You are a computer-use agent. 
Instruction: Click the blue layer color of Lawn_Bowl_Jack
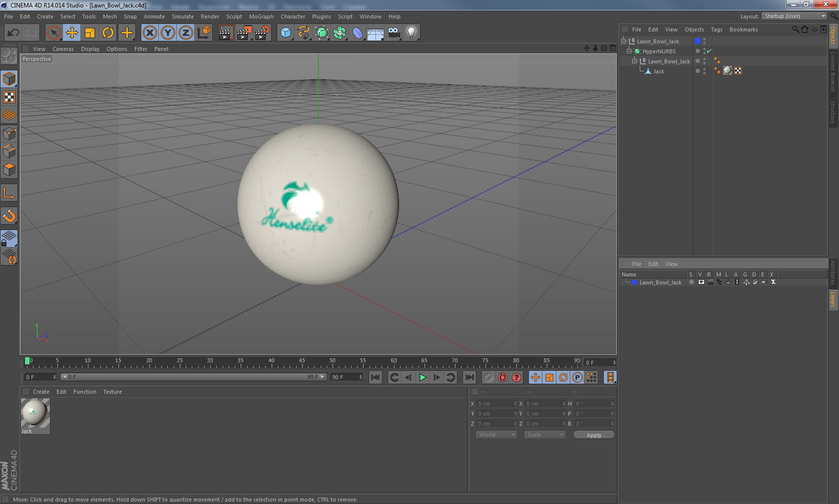tap(698, 41)
